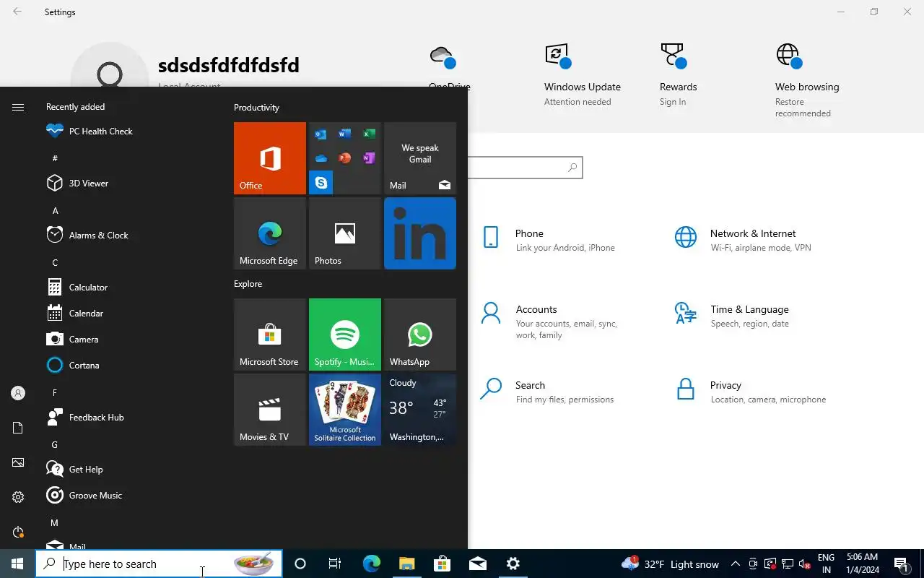Image resolution: width=924 pixels, height=578 pixels.
Task: Show hidden system tray icons
Action: click(735, 564)
